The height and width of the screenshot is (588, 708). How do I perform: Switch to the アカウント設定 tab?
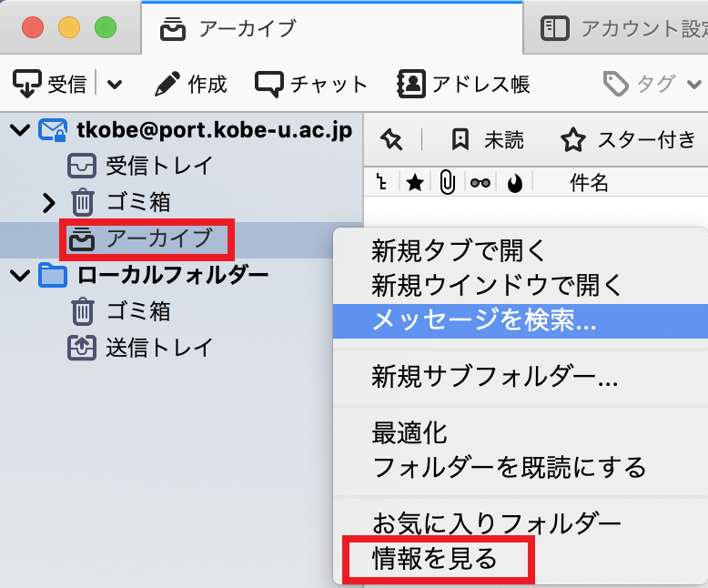(615, 28)
